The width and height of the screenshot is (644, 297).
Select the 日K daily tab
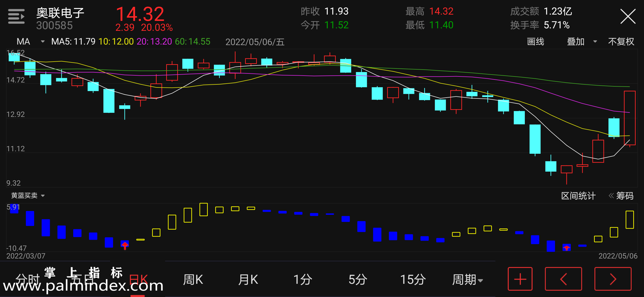coord(139,280)
